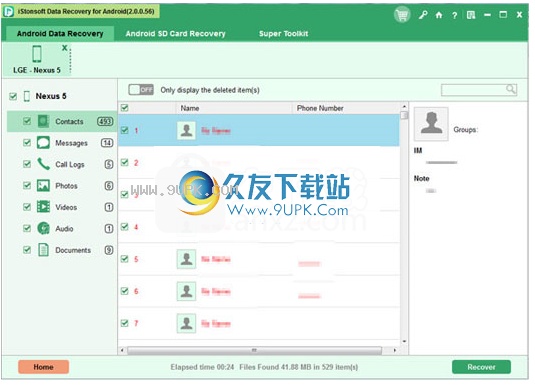Click the search magnifier icon
Screen dimensions: 535x386
pyautogui.click(x=510, y=89)
